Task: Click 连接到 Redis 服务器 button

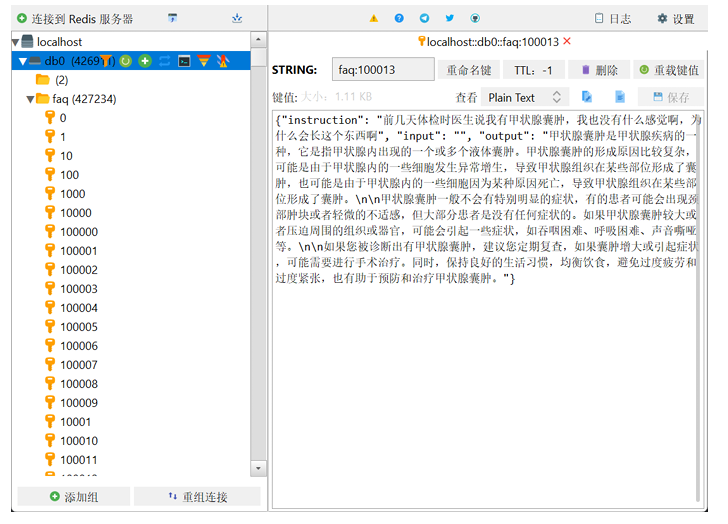Action: 75,18
